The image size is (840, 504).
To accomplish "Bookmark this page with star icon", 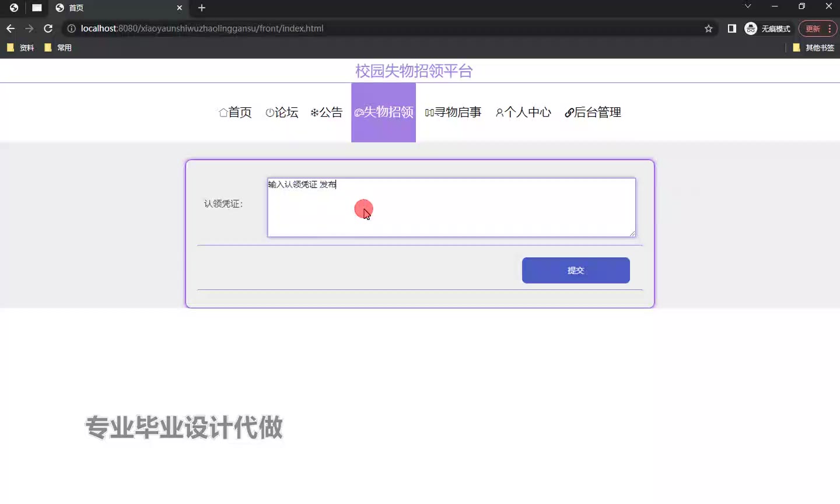I will pyautogui.click(x=708, y=29).
